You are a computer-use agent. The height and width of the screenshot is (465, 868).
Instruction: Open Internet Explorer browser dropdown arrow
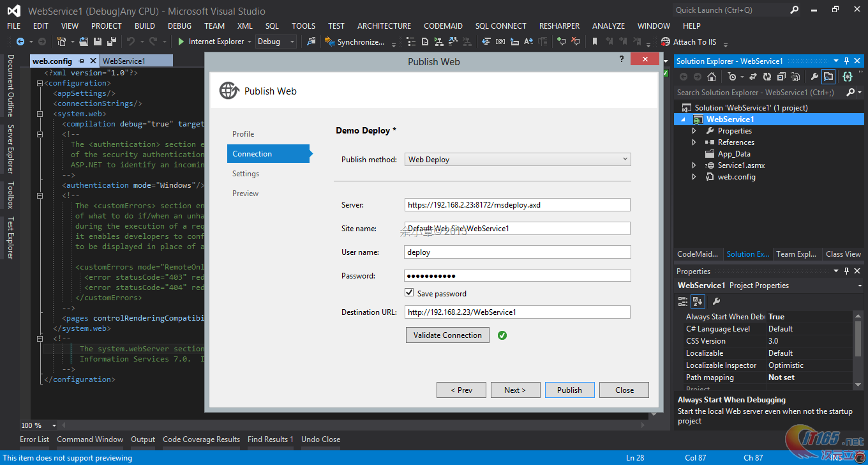pyautogui.click(x=250, y=42)
